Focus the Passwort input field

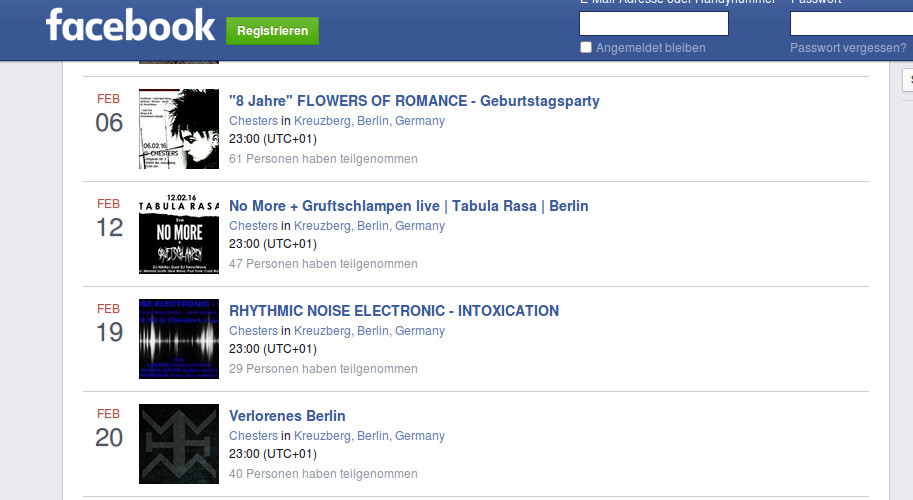pyautogui.click(x=851, y=24)
